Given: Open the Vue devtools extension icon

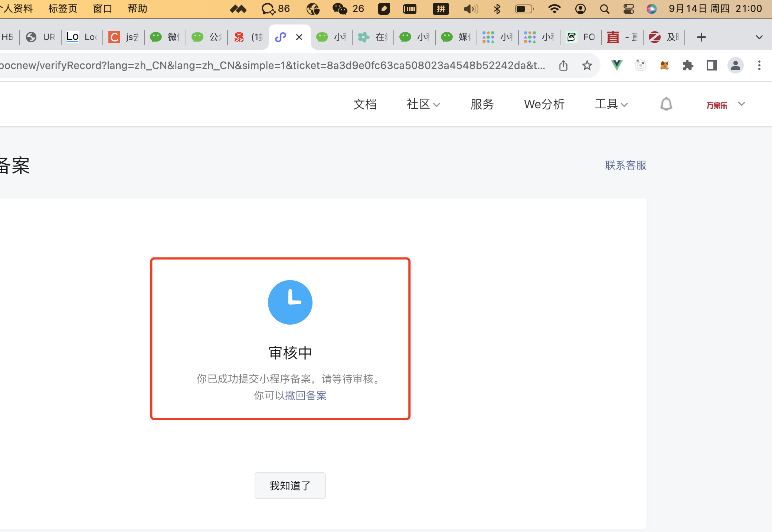Looking at the screenshot, I should pos(616,66).
